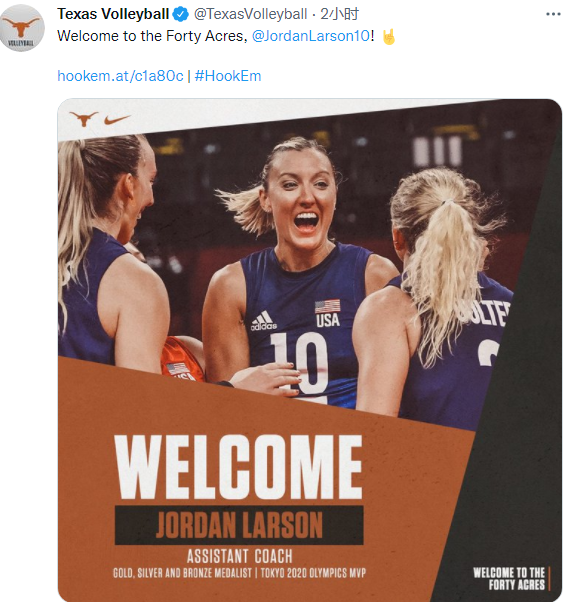Select the #HookEm hashtag
The image size is (571, 602).
point(228,76)
